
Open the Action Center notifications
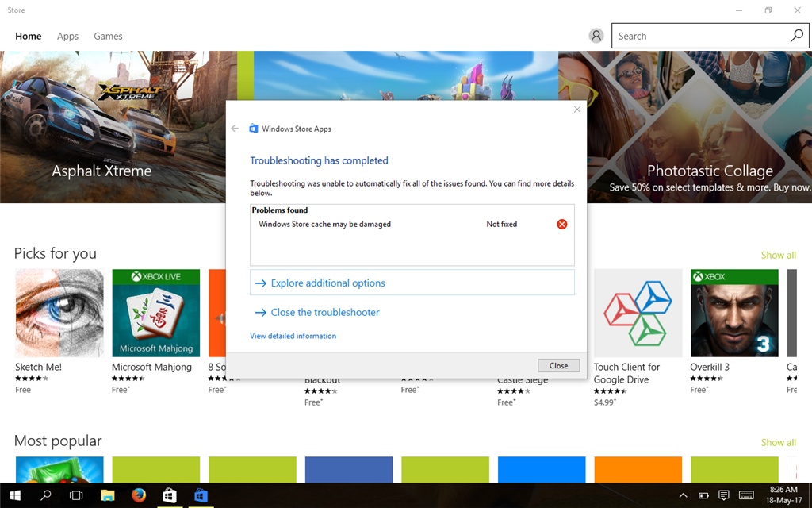click(724, 495)
